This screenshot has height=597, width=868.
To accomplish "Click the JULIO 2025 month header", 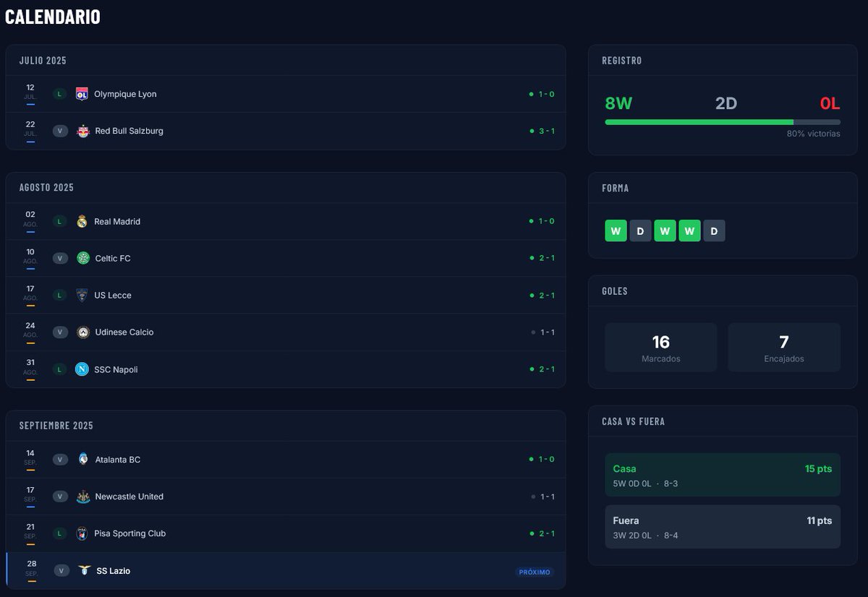I will 43,61.
